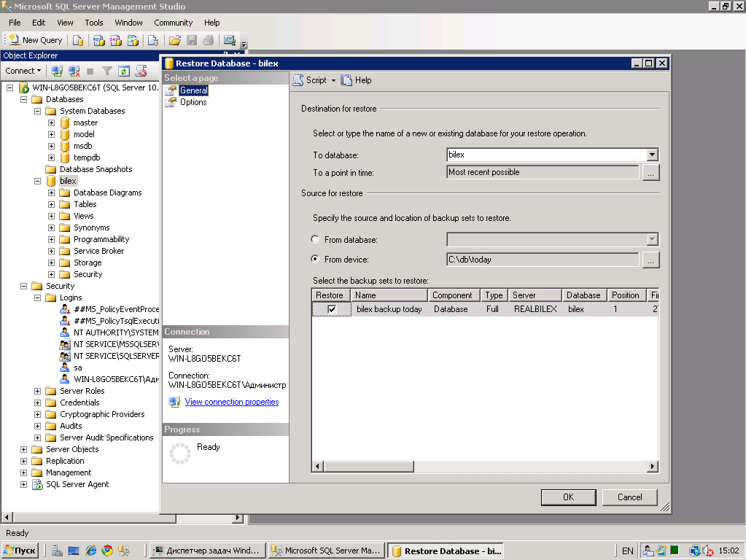Collapse System Databases node

coord(38,111)
